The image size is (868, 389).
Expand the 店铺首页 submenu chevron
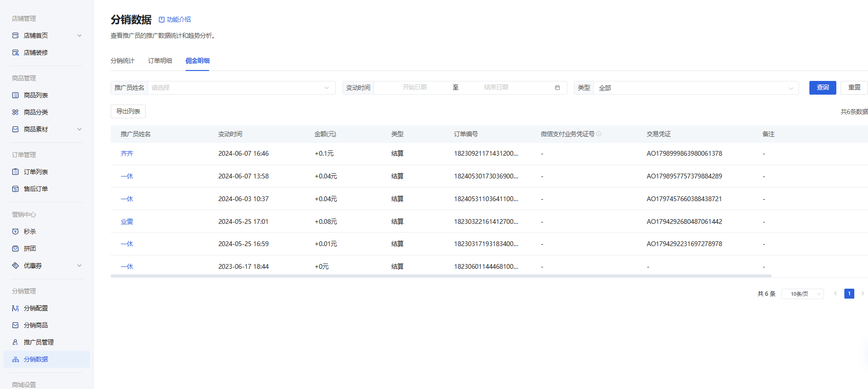coord(79,35)
